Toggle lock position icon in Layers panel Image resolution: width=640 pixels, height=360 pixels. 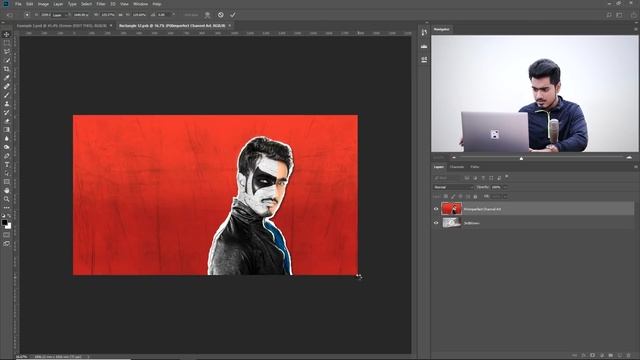click(x=460, y=196)
